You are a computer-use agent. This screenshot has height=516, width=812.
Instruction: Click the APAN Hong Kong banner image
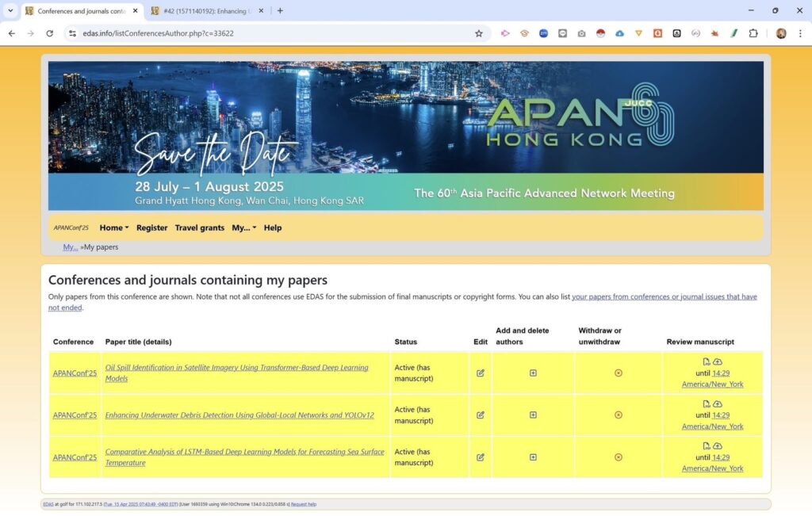click(x=405, y=136)
